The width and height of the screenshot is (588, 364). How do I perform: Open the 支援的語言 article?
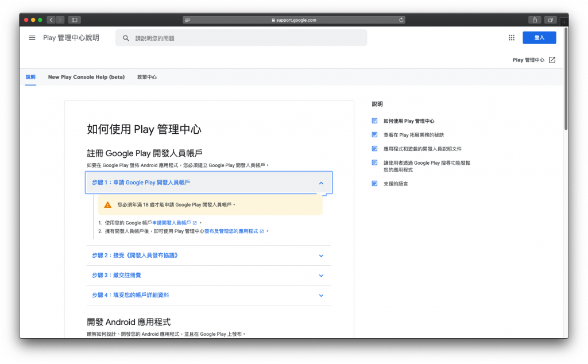(x=396, y=184)
